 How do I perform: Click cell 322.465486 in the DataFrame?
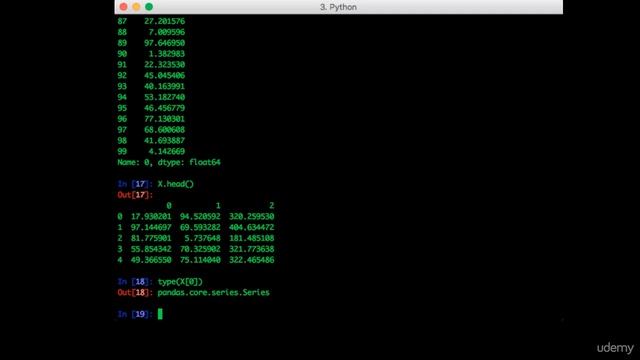click(x=252, y=260)
